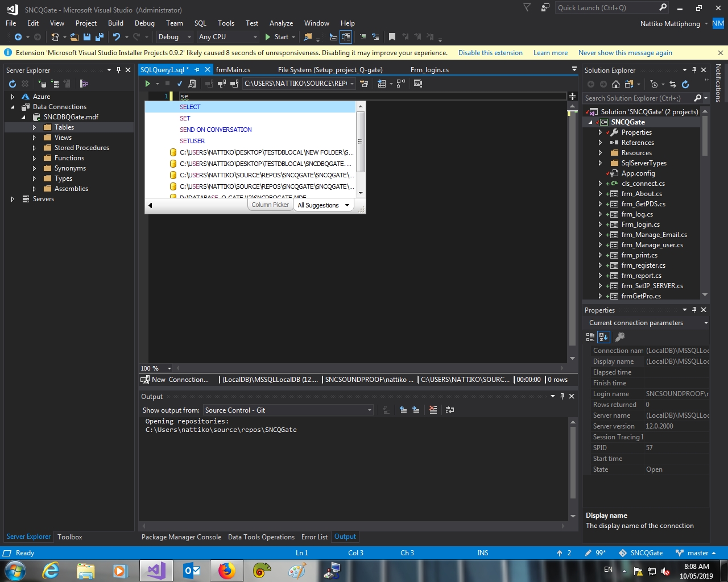Image resolution: width=728 pixels, height=582 pixels.
Task: Click the Search Solution Explorer field
Action: pyautogui.click(x=638, y=98)
